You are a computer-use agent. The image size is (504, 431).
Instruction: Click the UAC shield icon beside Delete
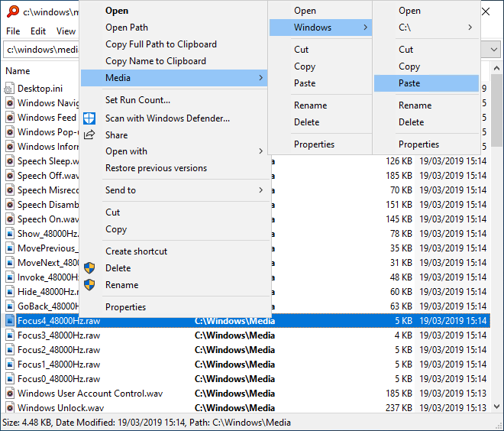point(89,268)
